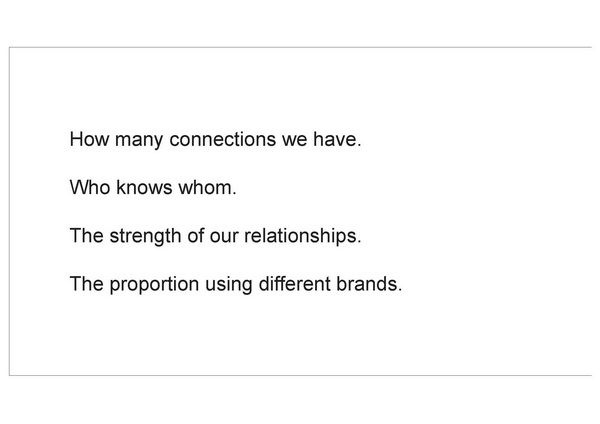Click the word 'many' in the first line

tap(139, 140)
